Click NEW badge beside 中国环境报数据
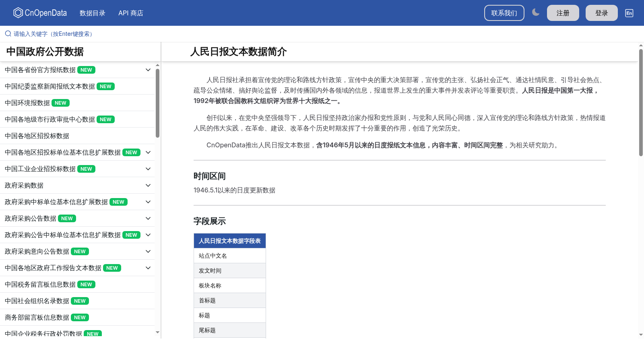644x345 pixels. (x=60, y=103)
